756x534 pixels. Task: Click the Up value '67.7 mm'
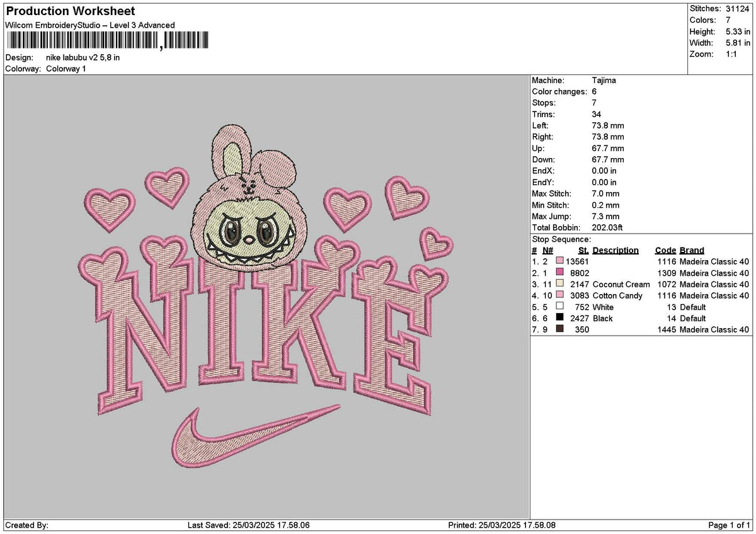coord(608,149)
